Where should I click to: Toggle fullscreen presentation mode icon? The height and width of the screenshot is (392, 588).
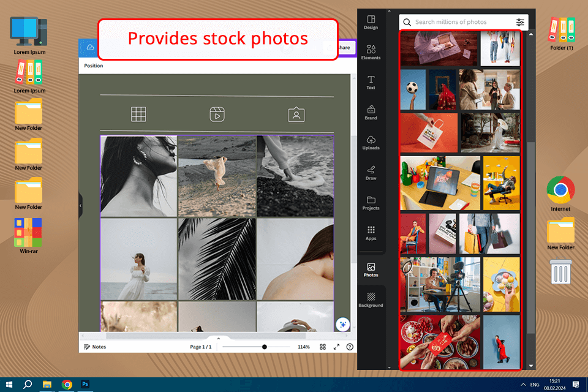pos(336,347)
